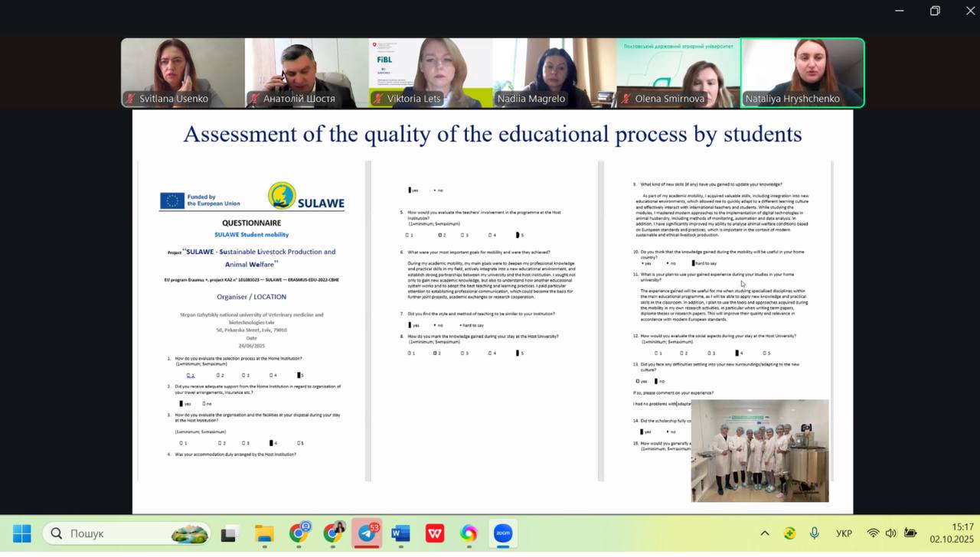Screen dimensions: 980x557
Task: Open File Explorer from the taskbar
Action: point(264,533)
